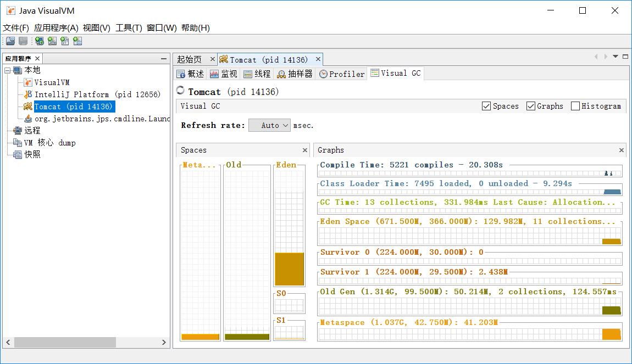Close the Graphs panel
The image size is (632, 364).
[x=622, y=150]
